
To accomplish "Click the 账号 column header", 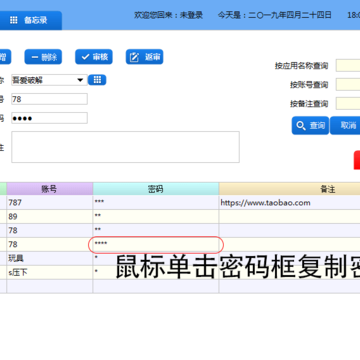I will pyautogui.click(x=49, y=189).
